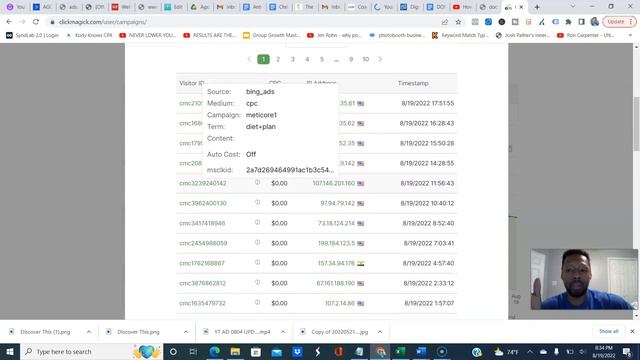This screenshot has width=640, height=360.
Task: Go to pagination page 4
Action: [x=307, y=59]
